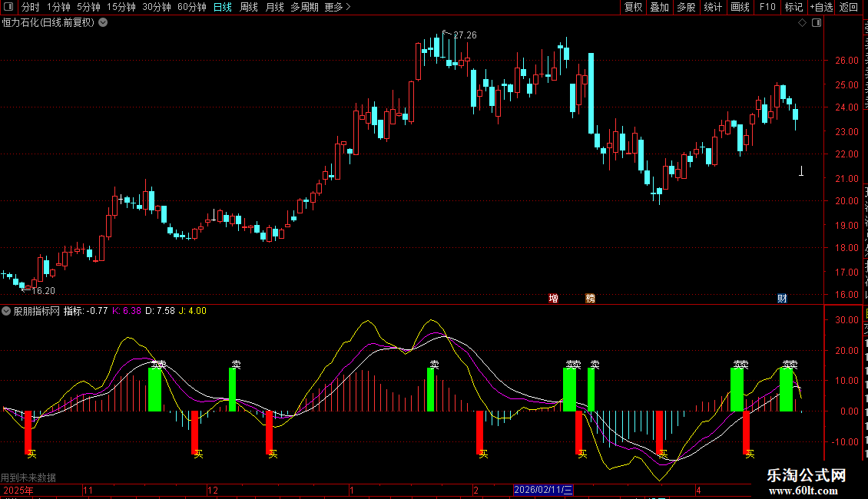Viewport: 868px width, 499px height.
Task: Open the 多股 multi-stock view
Action: (687, 7)
